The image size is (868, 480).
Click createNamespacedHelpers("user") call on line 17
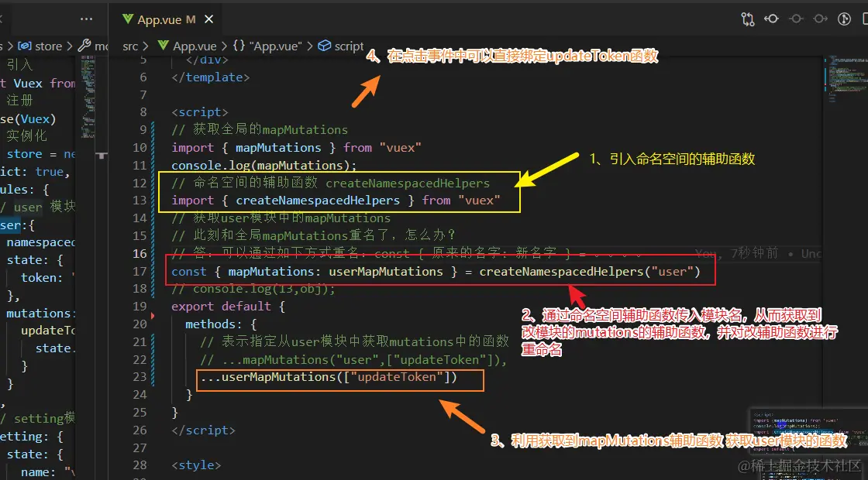tap(590, 271)
